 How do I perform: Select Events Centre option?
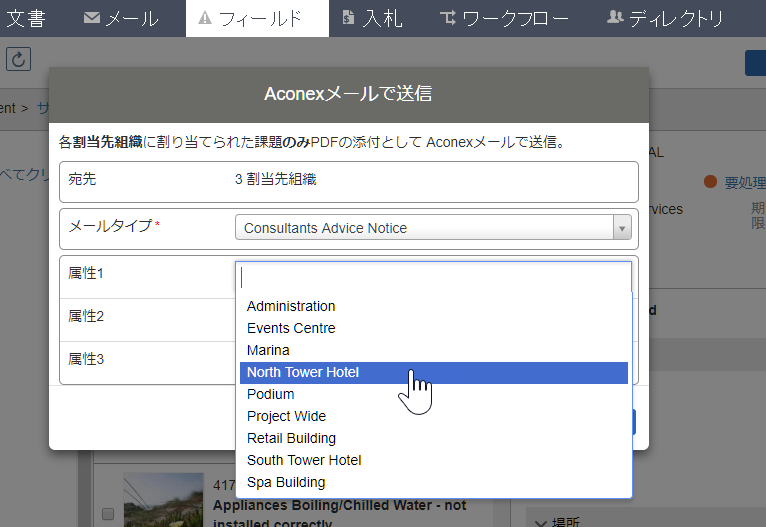[x=433, y=328]
